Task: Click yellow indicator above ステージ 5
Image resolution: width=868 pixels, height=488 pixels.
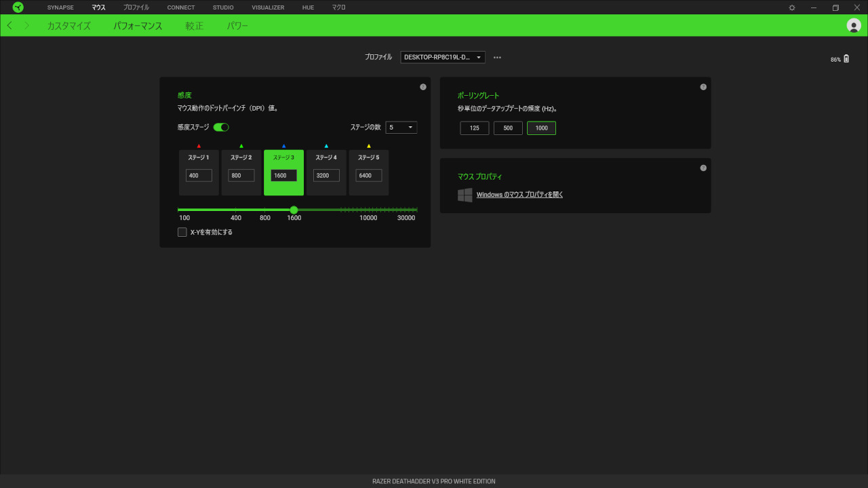Action: tap(369, 146)
